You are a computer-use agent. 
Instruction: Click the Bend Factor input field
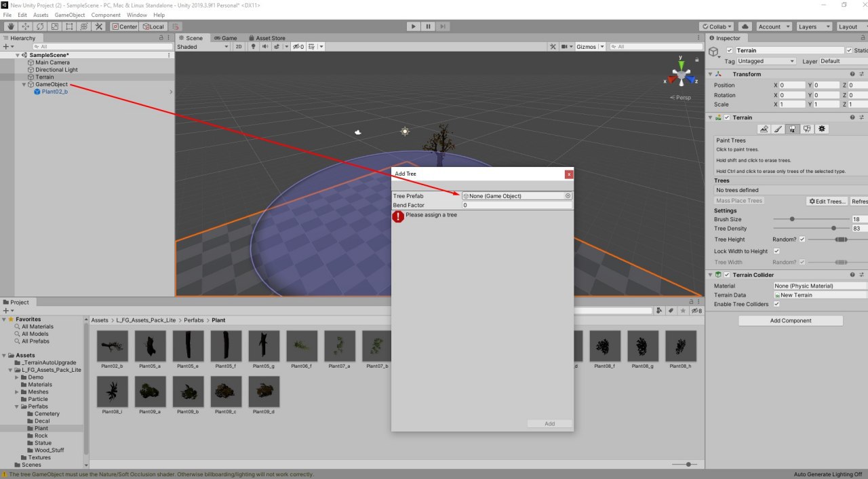tap(517, 205)
